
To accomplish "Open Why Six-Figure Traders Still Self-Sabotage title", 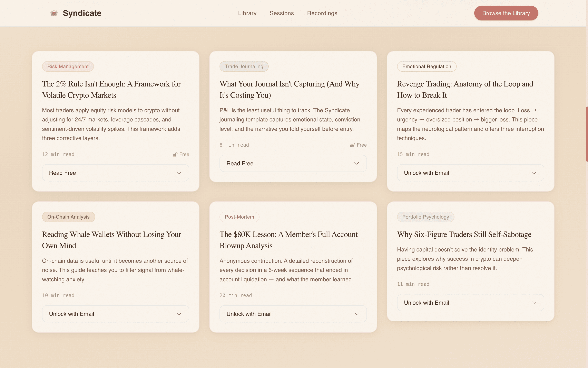I will (464, 234).
